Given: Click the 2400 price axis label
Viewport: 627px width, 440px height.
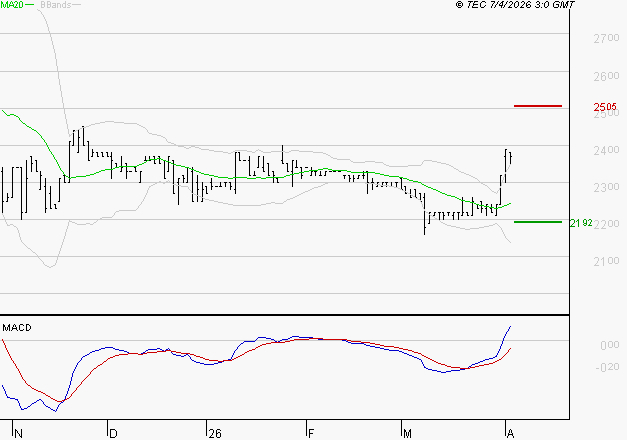Looking at the screenshot, I should click(x=606, y=150).
